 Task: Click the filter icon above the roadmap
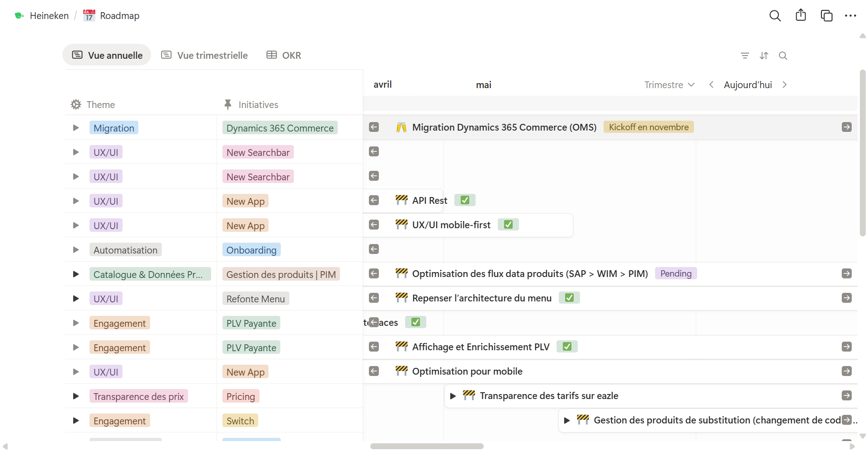click(x=745, y=56)
